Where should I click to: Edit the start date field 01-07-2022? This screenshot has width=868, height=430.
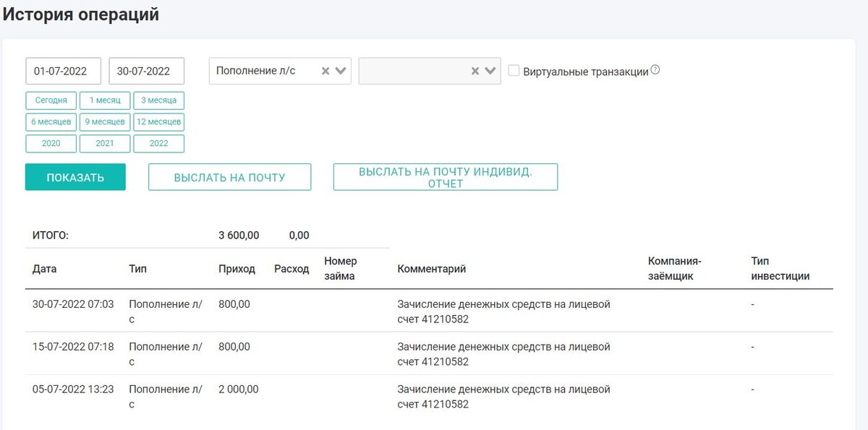pos(64,71)
